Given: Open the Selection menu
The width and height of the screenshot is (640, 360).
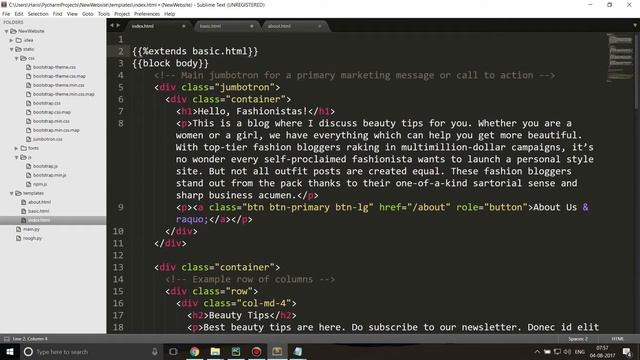Looking at the screenshot, I should [38, 14].
